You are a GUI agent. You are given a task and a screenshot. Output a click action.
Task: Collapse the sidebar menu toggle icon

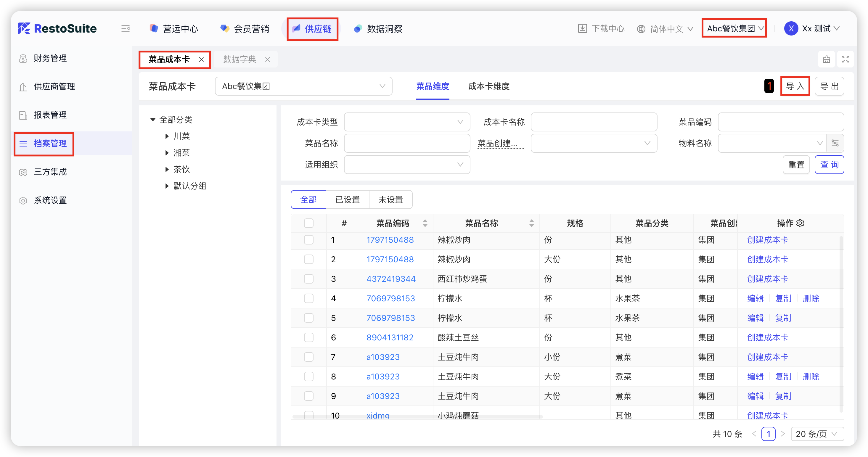(x=125, y=29)
